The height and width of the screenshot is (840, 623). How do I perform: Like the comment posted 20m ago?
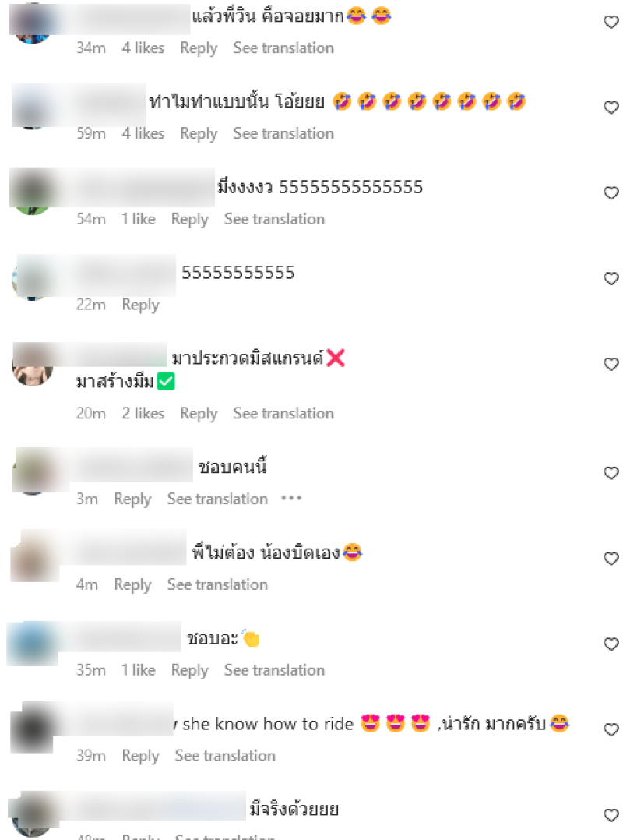tap(611, 365)
